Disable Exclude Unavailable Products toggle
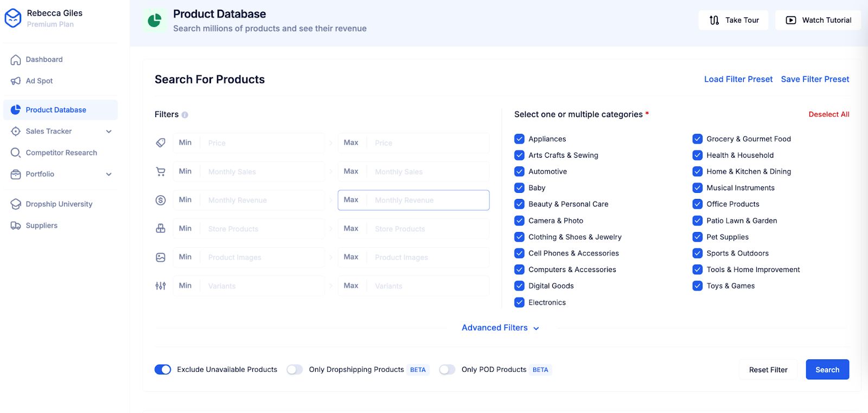This screenshot has width=868, height=413. coord(163,370)
